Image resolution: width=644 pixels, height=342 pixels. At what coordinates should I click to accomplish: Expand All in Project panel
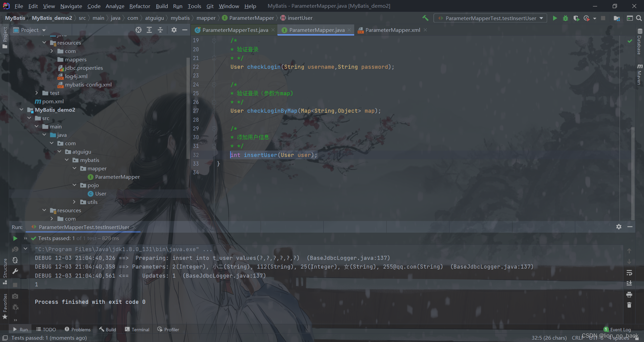coord(149,30)
